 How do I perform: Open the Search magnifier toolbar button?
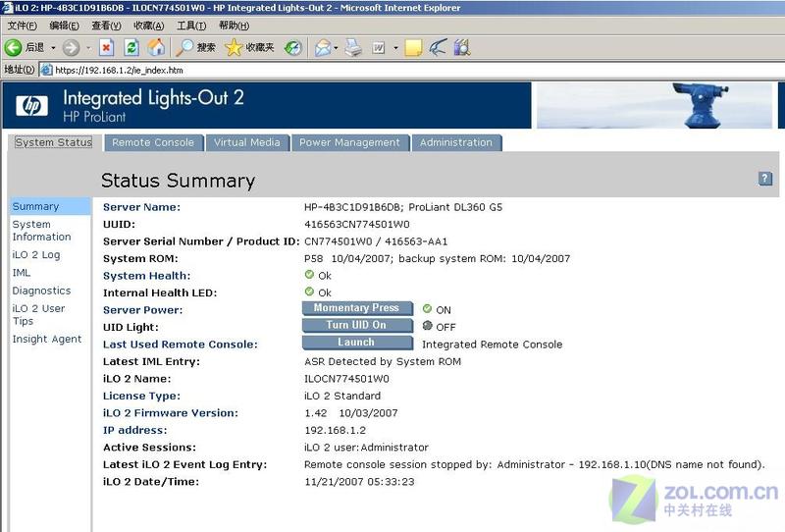click(x=195, y=47)
